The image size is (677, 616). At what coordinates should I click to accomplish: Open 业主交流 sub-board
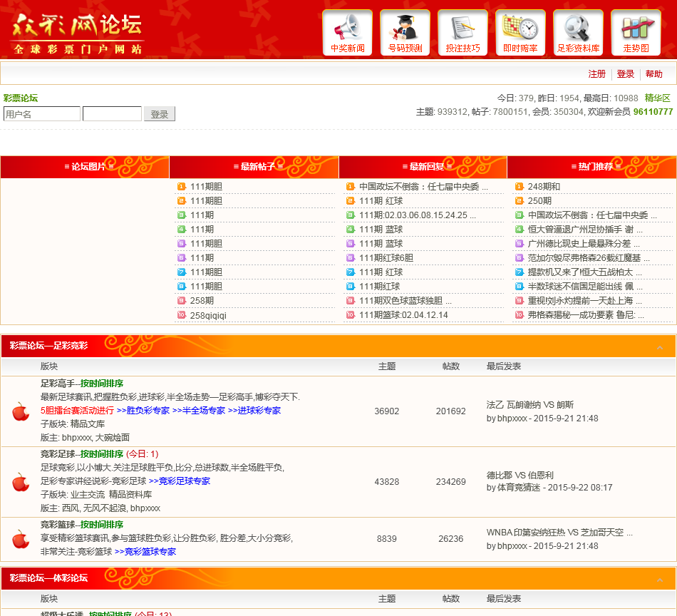click(x=88, y=495)
